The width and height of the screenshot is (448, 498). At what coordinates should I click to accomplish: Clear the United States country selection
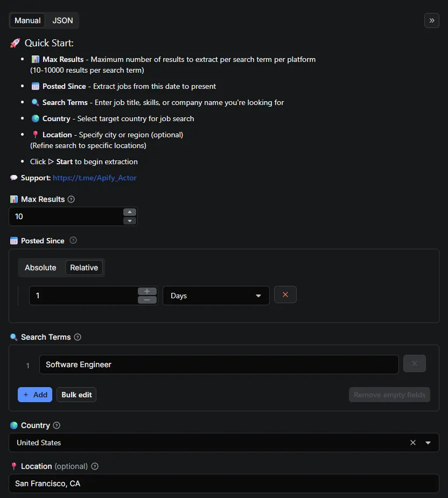point(413,443)
